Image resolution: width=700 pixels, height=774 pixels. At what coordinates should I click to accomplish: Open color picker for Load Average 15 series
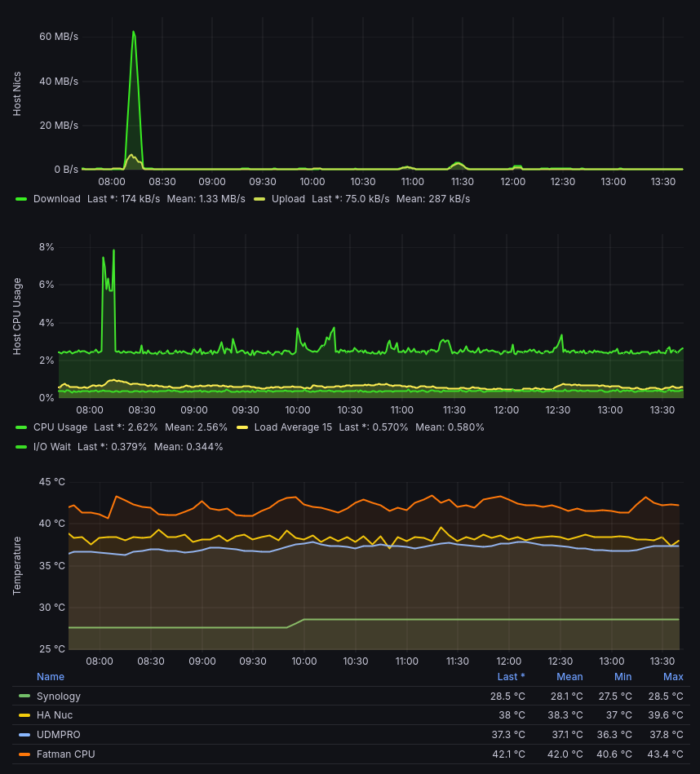pos(242,427)
